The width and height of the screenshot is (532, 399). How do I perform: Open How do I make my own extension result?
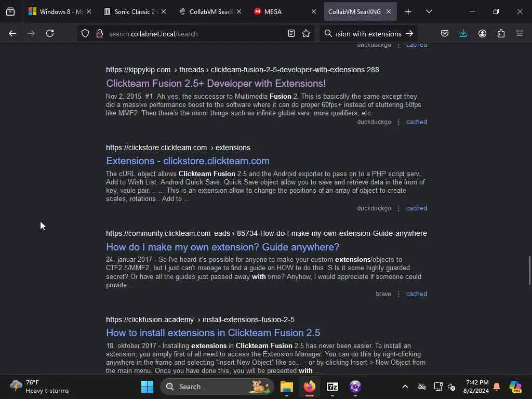[x=222, y=247]
